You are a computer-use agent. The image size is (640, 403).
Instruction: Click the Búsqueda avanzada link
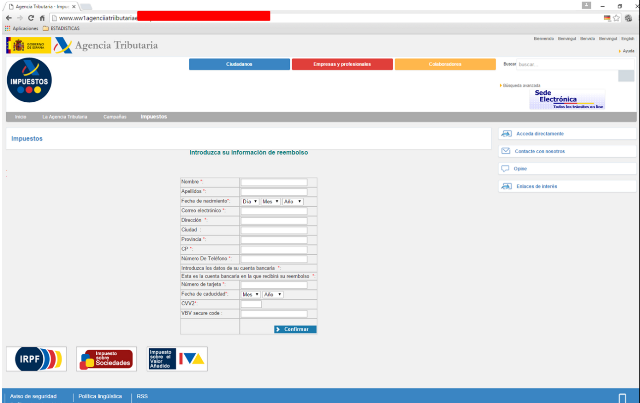pyautogui.click(x=521, y=85)
